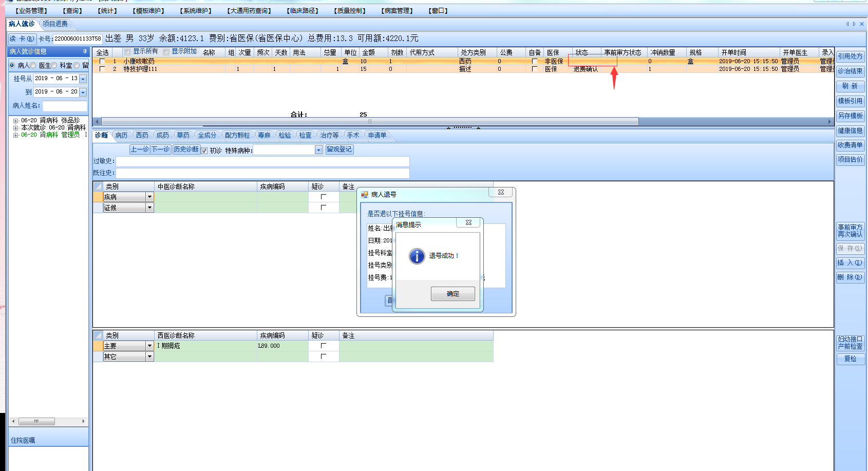This screenshot has height=471, width=868.
Task: Tick 自备 checkbox in the 非医保 row
Action: [x=535, y=61]
